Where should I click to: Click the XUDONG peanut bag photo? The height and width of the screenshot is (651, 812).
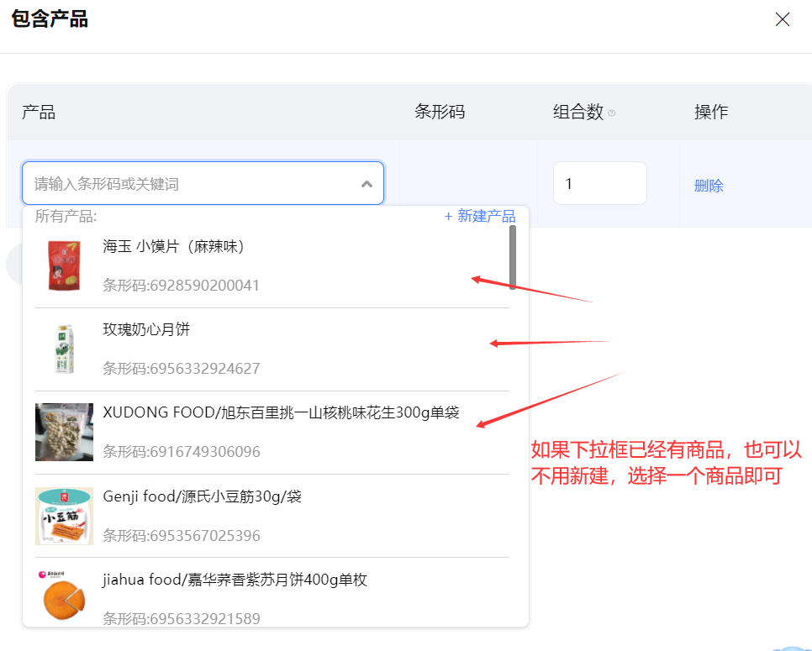(x=64, y=432)
